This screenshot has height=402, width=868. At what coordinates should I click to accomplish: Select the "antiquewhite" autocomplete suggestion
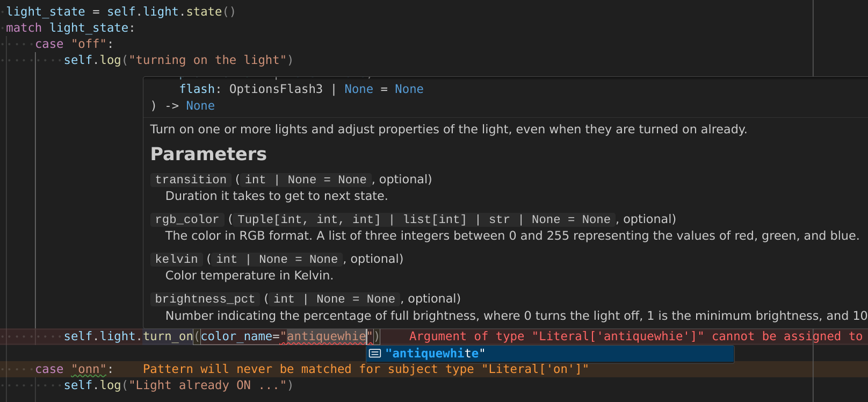pos(550,354)
